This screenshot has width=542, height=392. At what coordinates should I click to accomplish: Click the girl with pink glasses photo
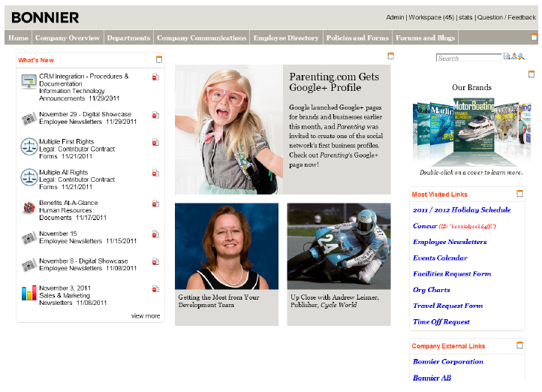(x=229, y=130)
